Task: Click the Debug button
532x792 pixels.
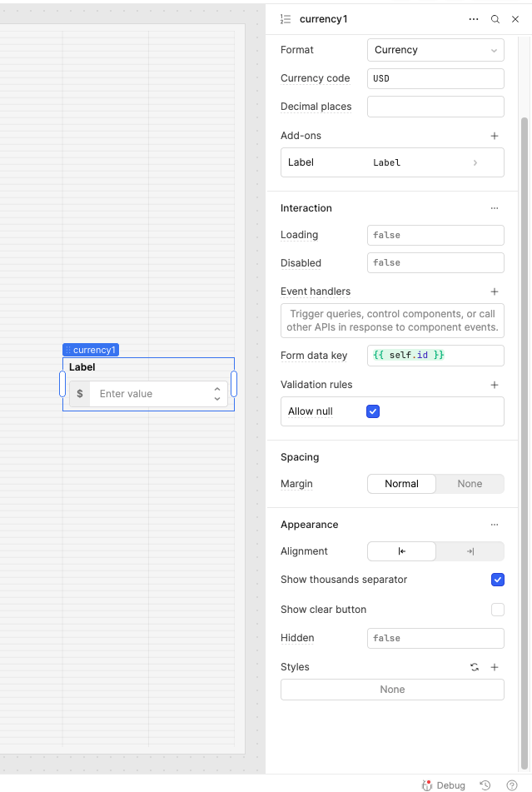Action: [x=444, y=785]
